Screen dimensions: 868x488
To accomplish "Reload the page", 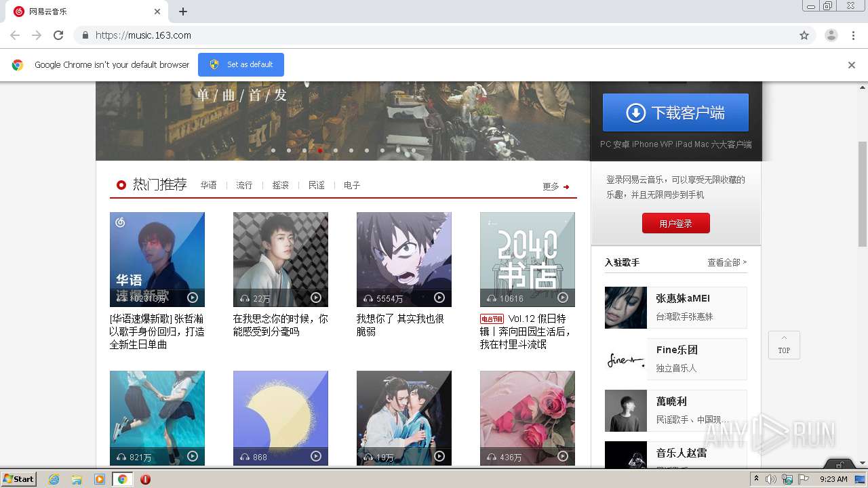I will tap(58, 35).
